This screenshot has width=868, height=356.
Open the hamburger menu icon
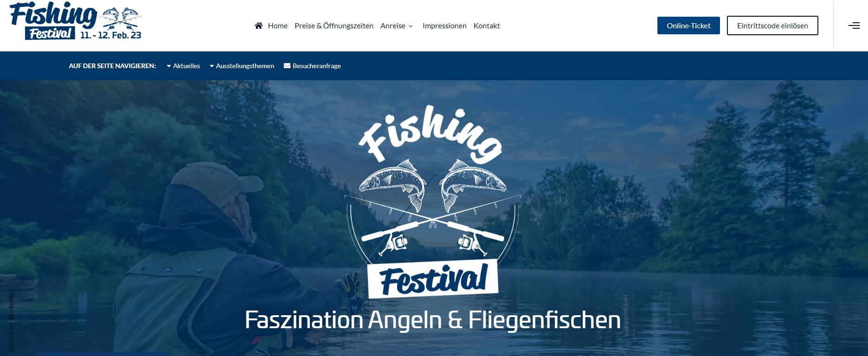[854, 25]
